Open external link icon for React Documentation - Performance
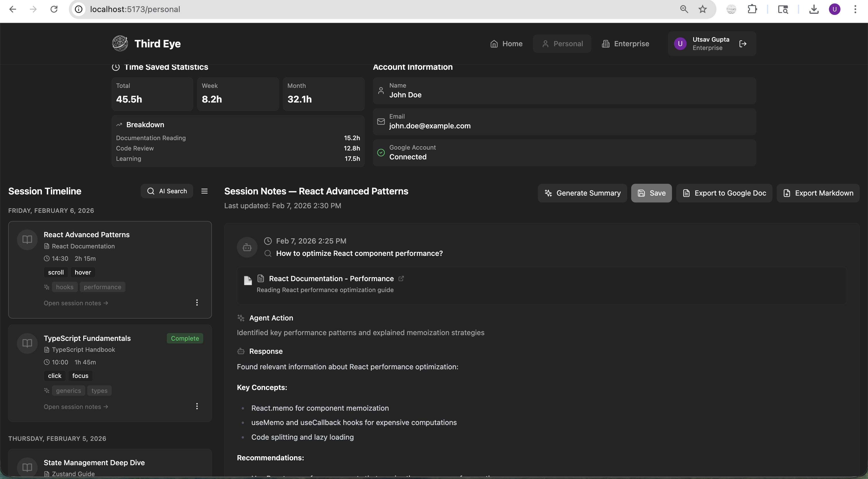The height and width of the screenshot is (479, 868). coord(401,279)
